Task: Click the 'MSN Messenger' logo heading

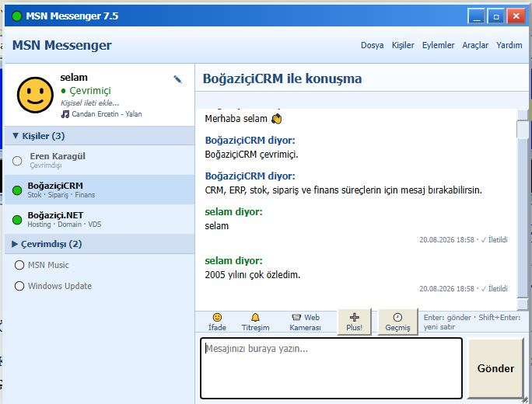Action: [61, 45]
